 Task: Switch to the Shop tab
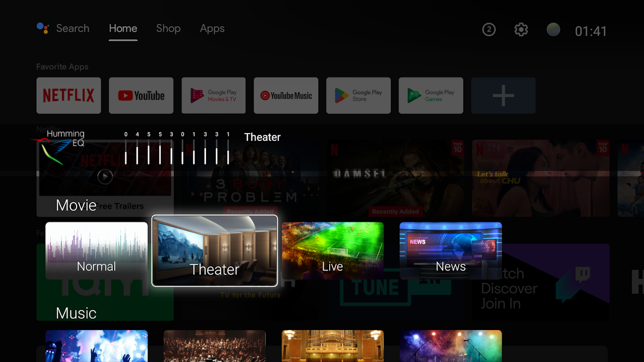168,29
